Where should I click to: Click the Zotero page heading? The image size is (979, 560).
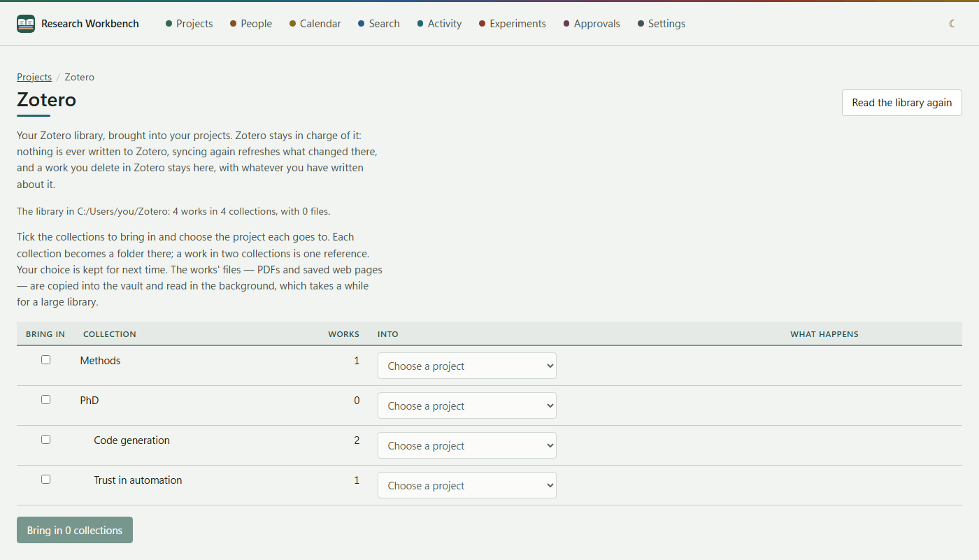click(46, 100)
